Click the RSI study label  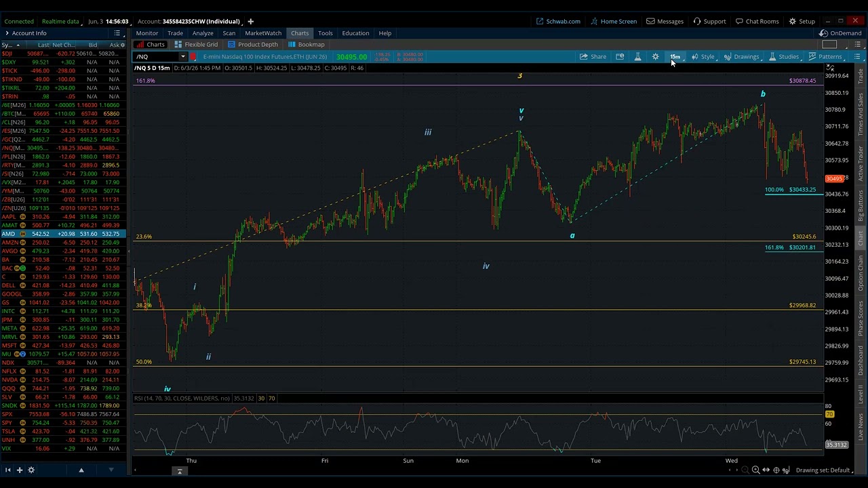(x=182, y=399)
